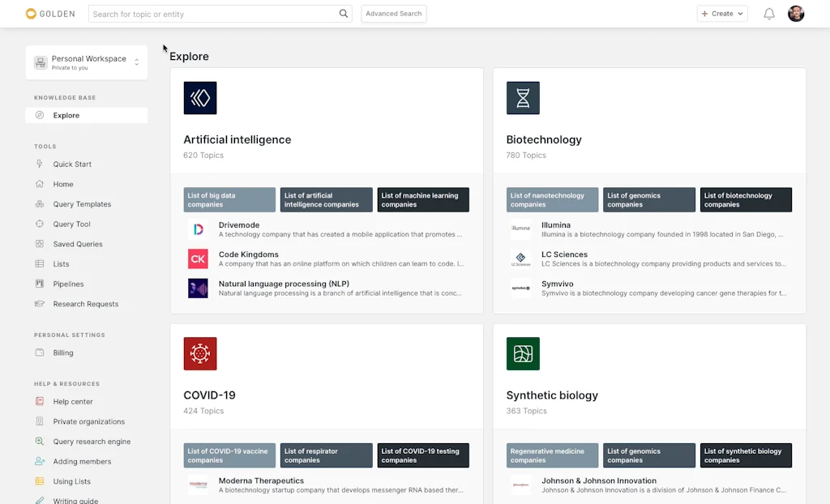Viewport: 830px width, 504px height.
Task: Click the COVID-19 virus icon
Action: point(200,354)
